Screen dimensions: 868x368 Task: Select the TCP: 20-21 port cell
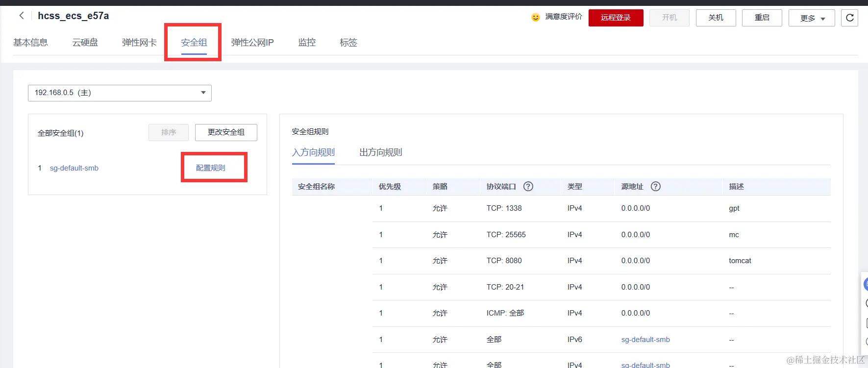tap(505, 287)
